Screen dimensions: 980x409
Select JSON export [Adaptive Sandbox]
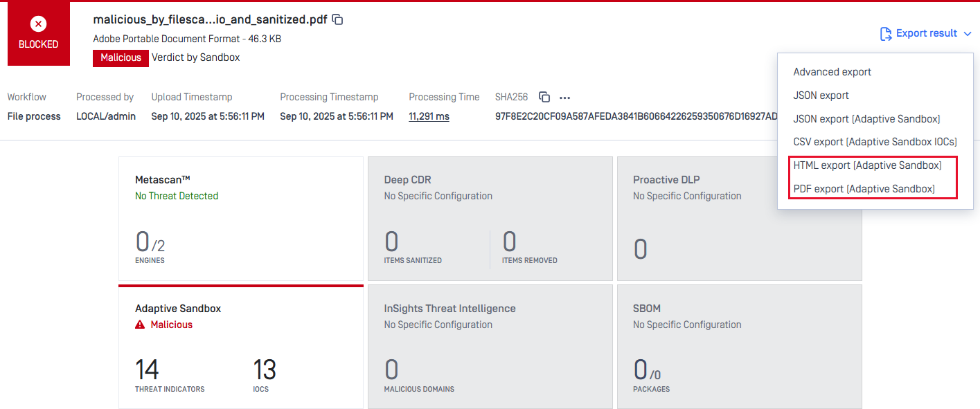866,119
